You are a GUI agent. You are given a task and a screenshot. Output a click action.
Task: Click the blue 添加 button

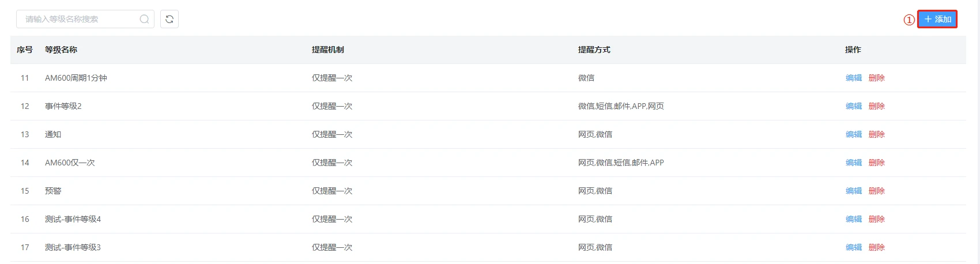point(937,19)
